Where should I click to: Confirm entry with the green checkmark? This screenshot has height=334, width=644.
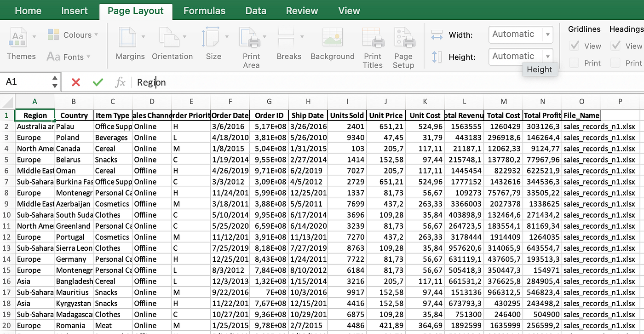[98, 82]
